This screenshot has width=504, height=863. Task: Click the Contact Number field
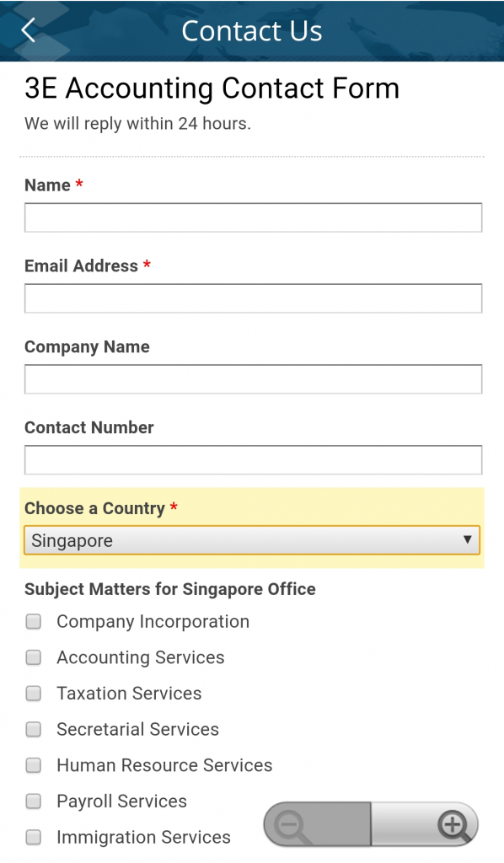[251, 460]
